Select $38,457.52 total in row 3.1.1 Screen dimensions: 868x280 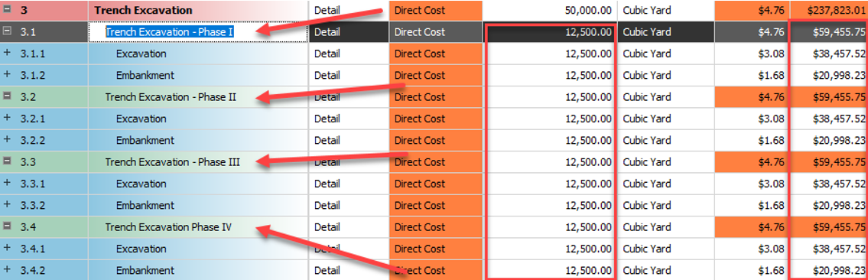click(829, 54)
